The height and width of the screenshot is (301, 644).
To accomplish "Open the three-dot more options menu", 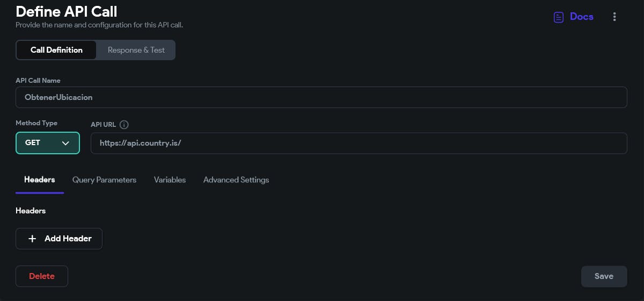I will tap(614, 17).
